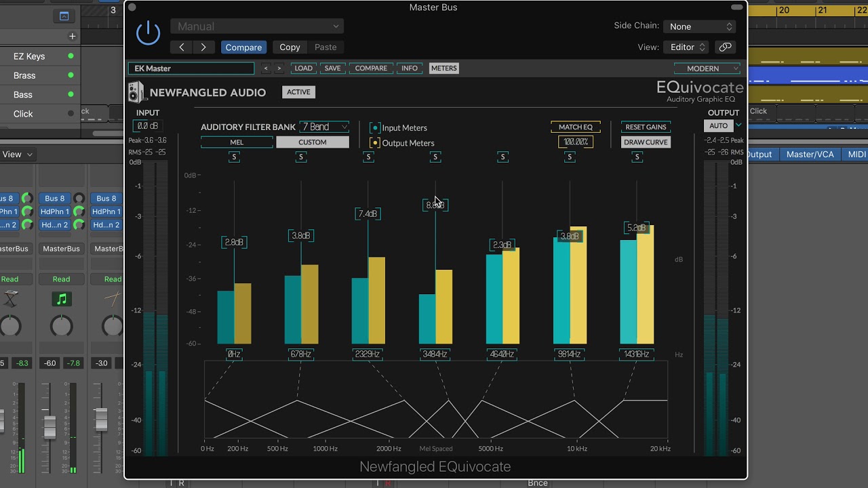The image size is (868, 488).
Task: Click the 678Hz frequency label
Action: tap(300, 354)
